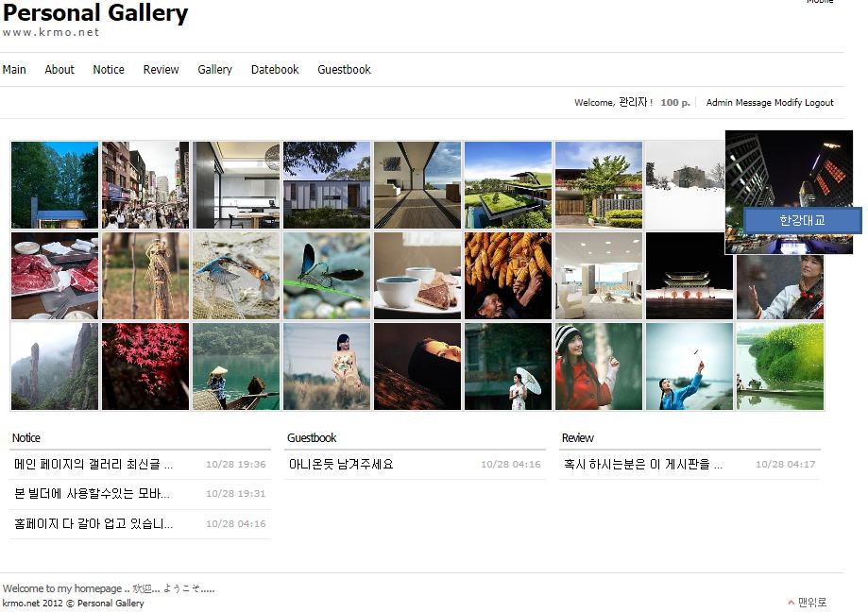The width and height of the screenshot is (868, 613).
Task: Open the Gallery menu item
Action: click(214, 70)
